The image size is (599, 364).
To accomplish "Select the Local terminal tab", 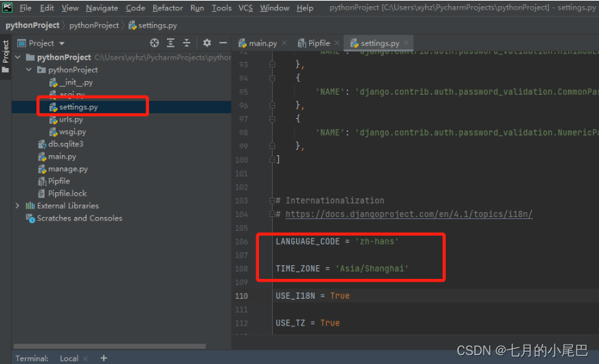I will [x=69, y=359].
